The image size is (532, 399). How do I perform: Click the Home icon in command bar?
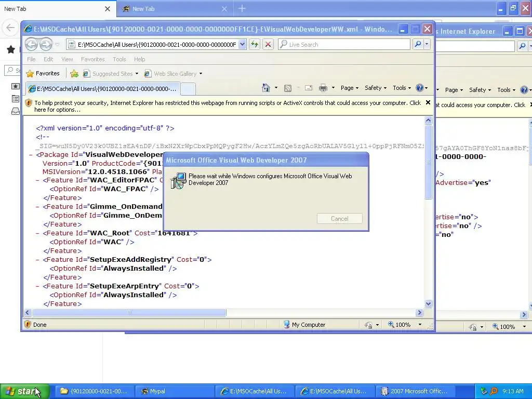[x=265, y=88]
